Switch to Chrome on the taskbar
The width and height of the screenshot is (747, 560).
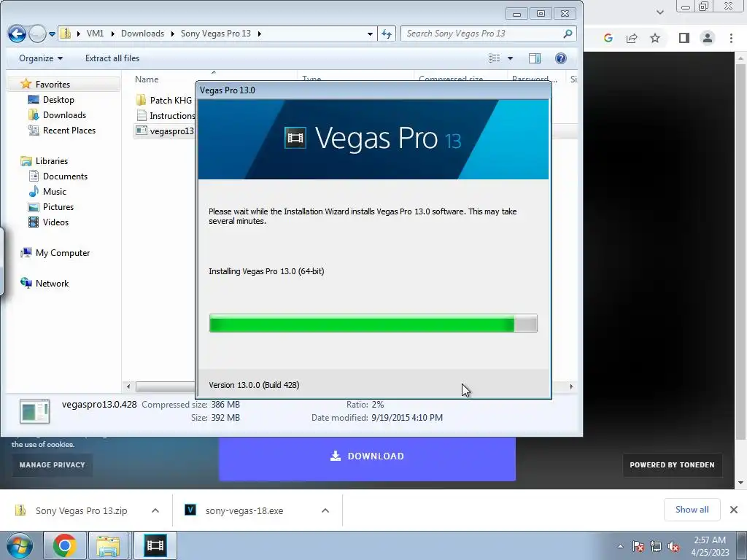tap(65, 545)
